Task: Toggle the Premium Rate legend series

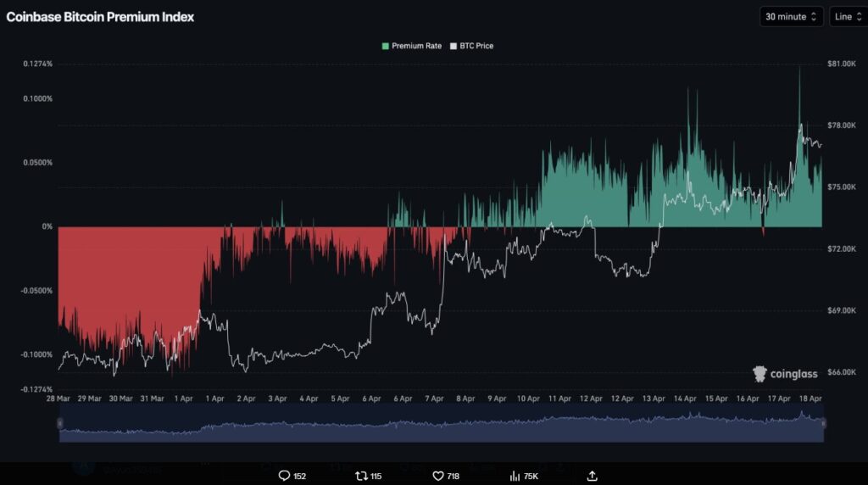Action: click(x=416, y=46)
